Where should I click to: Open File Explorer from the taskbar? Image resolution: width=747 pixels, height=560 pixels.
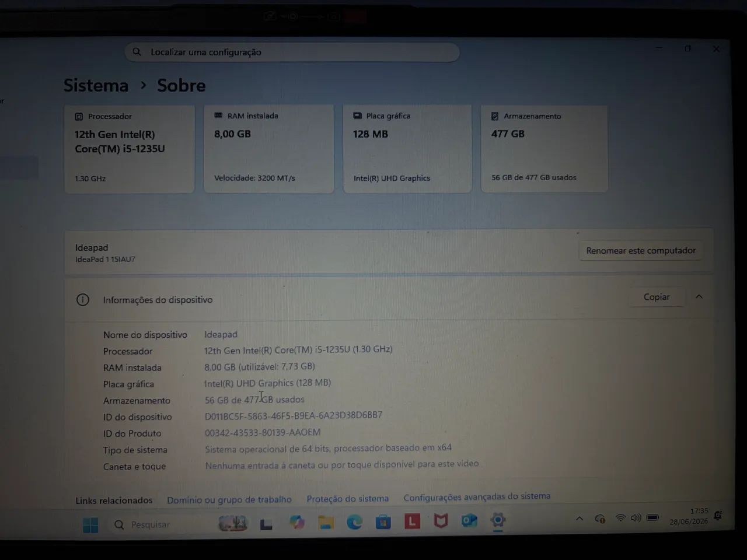[326, 522]
